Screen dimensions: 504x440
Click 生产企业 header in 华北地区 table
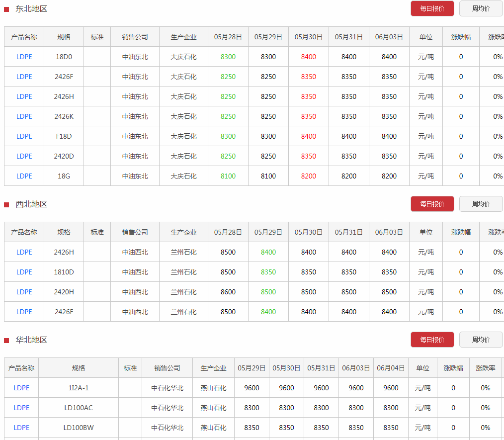click(213, 368)
